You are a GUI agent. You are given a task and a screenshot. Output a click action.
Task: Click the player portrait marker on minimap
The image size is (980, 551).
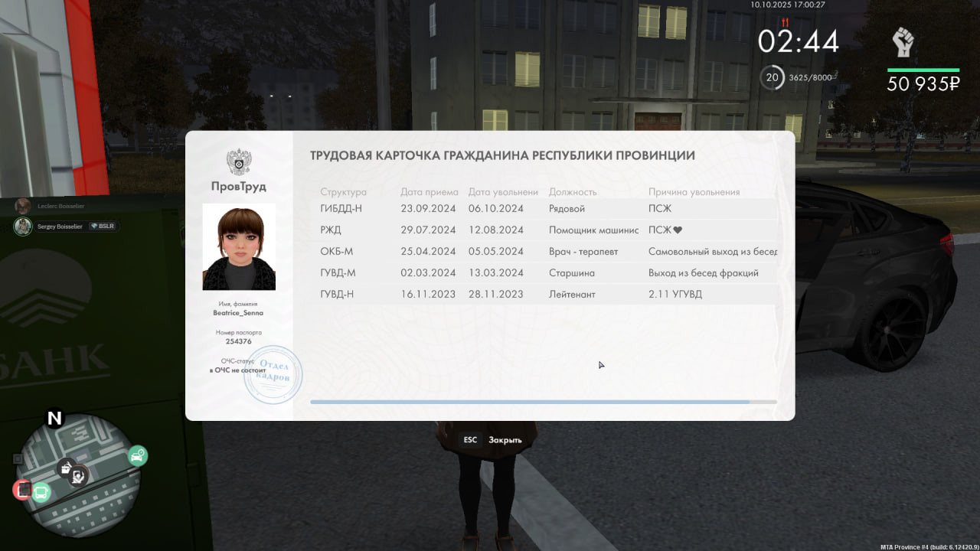click(78, 477)
